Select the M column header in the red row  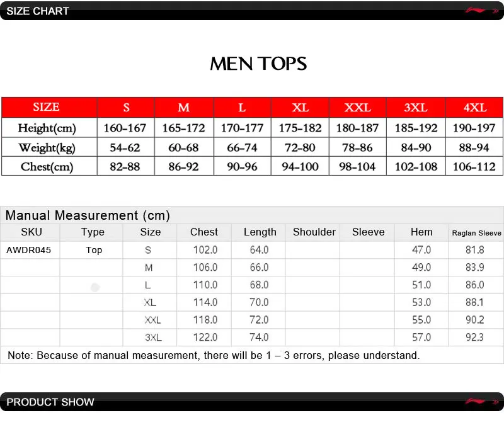(x=184, y=107)
